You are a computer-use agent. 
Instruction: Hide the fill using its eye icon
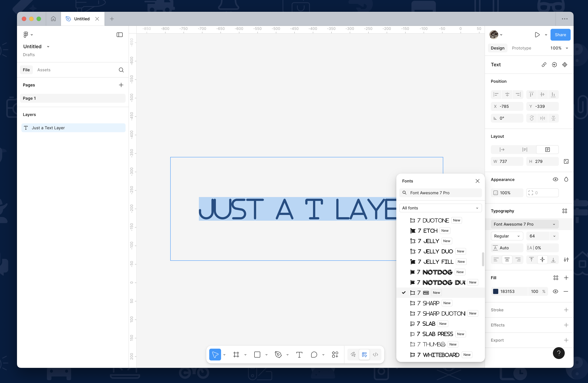(x=555, y=291)
